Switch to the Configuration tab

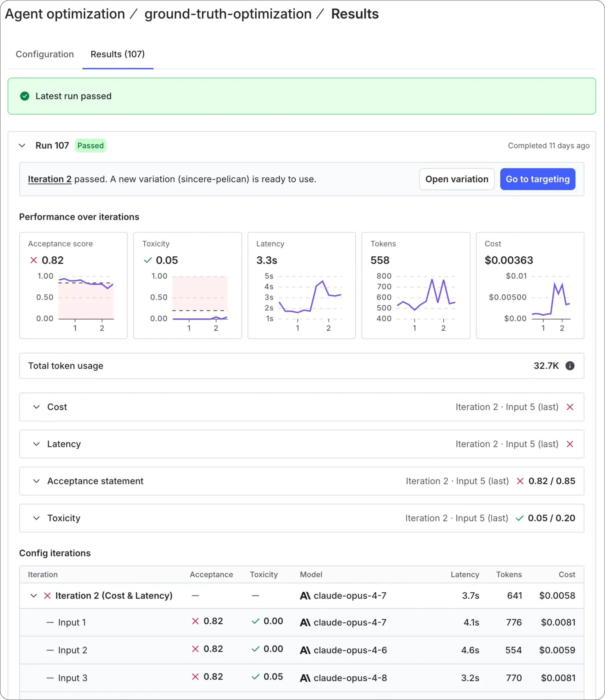45,54
